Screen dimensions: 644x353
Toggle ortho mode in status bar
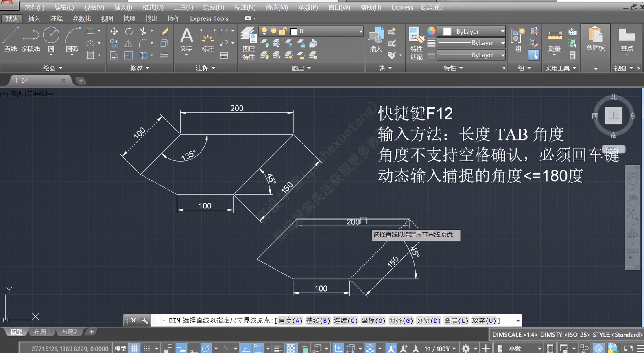click(193, 348)
